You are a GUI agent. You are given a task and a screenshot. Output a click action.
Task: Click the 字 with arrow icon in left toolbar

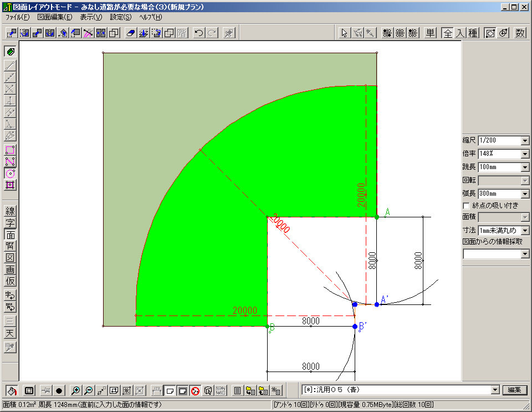[10, 295]
